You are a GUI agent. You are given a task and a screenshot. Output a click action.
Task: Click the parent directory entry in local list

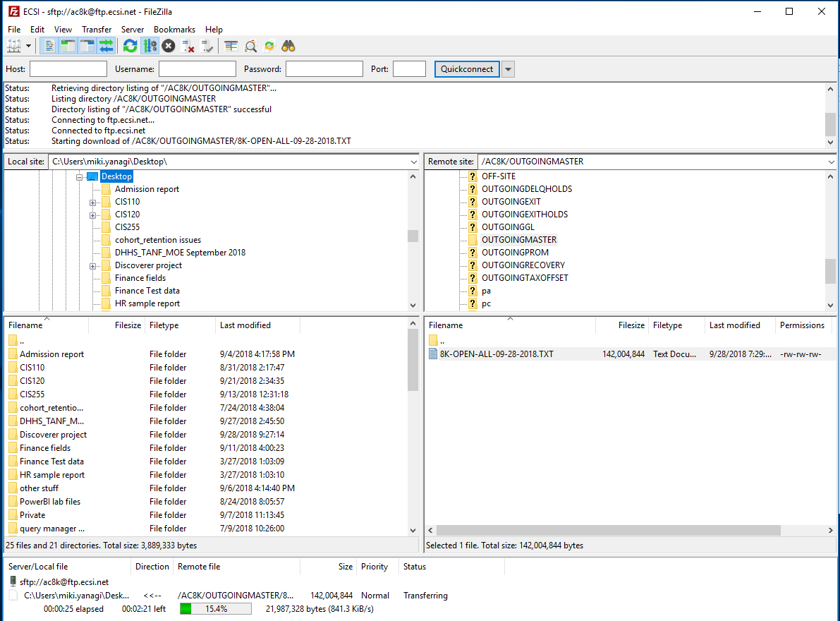pos(17,341)
